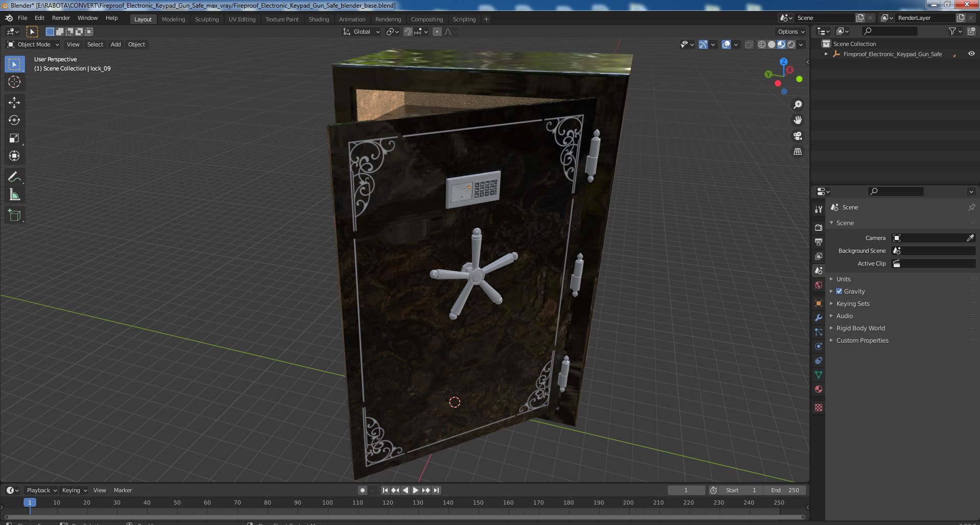Open the Object Mode dropdown
Image resolution: width=980 pixels, height=525 pixels.
[33, 44]
